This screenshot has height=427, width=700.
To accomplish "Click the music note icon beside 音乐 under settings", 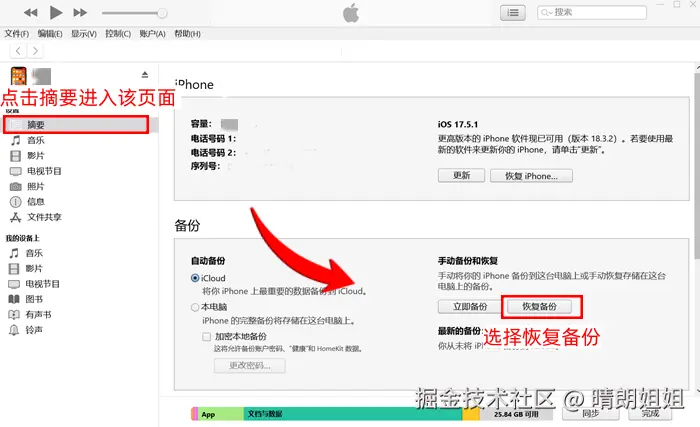I will tap(16, 140).
